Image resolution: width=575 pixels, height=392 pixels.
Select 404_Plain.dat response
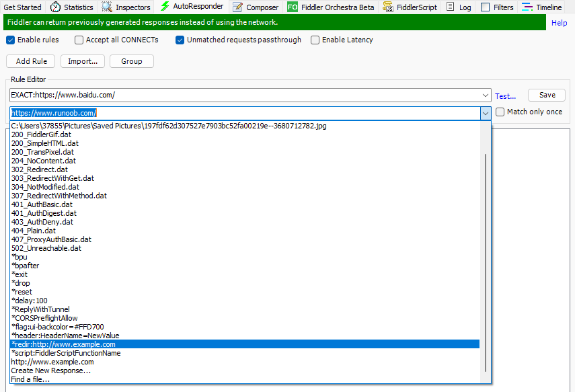245,231
